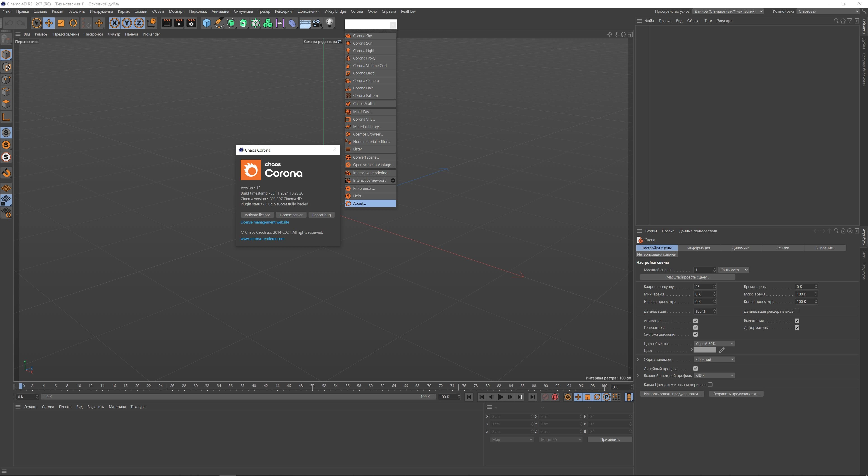The height and width of the screenshot is (476, 868).
Task: Add a camera object from toolbar
Action: click(x=317, y=23)
